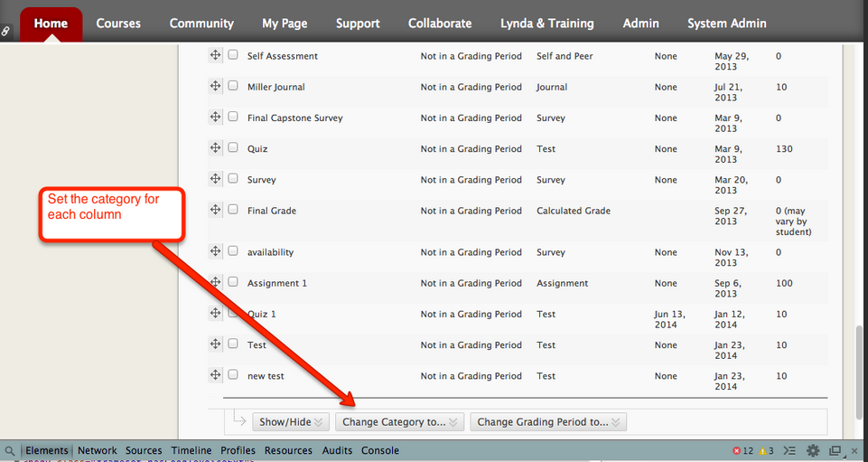Click the Miller Journal column name
Viewport: 868px width, 462px height.
pyautogui.click(x=275, y=87)
